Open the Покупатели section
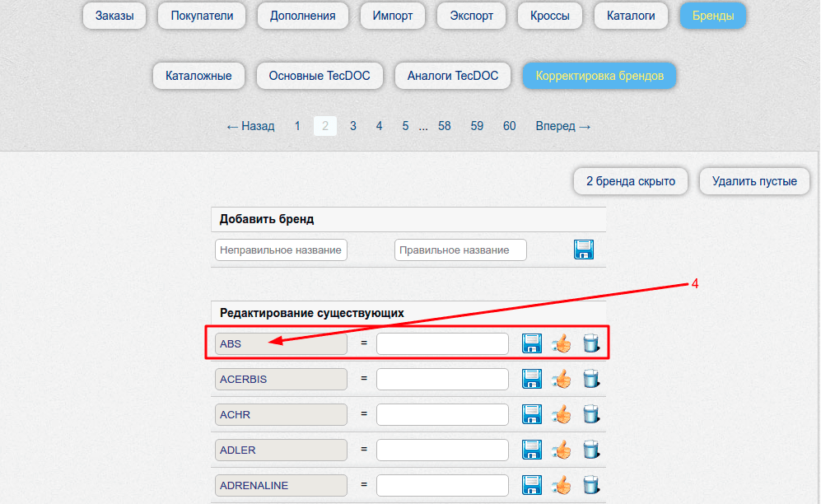This screenshot has width=821, height=504. click(x=202, y=16)
